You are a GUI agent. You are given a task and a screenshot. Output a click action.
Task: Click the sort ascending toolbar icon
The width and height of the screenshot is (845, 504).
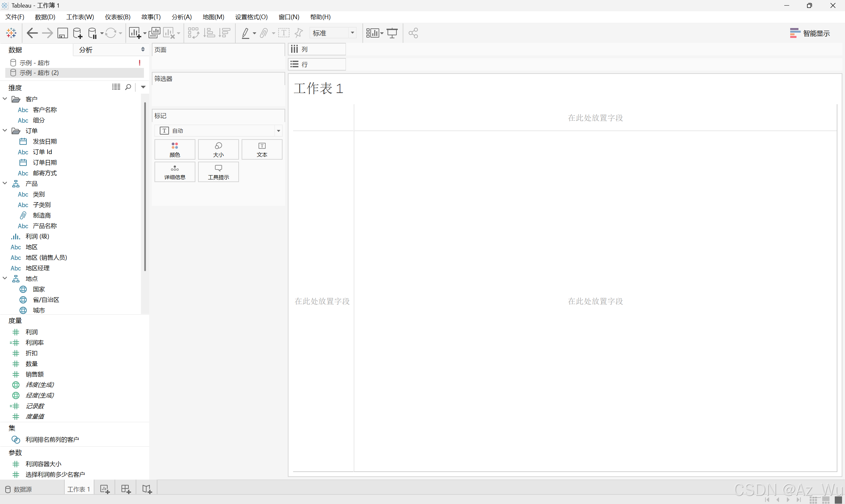coord(209,33)
